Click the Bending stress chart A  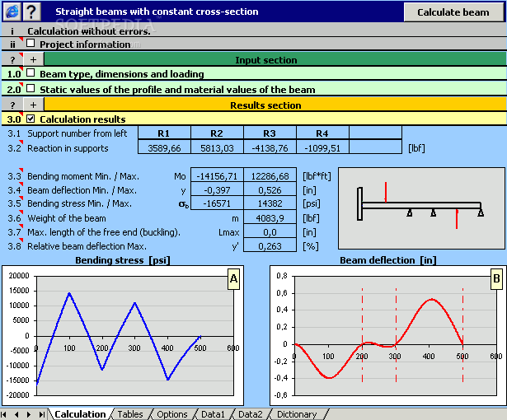(x=123, y=336)
